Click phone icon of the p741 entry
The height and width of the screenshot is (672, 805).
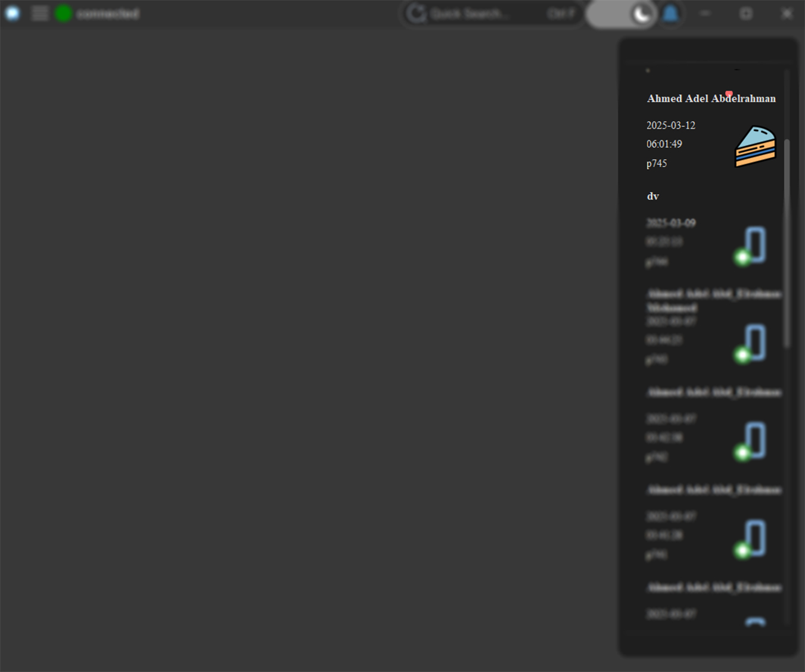point(751,538)
